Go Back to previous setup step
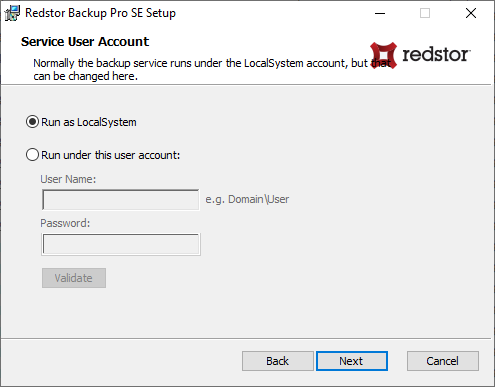The image size is (495, 387). [278, 361]
